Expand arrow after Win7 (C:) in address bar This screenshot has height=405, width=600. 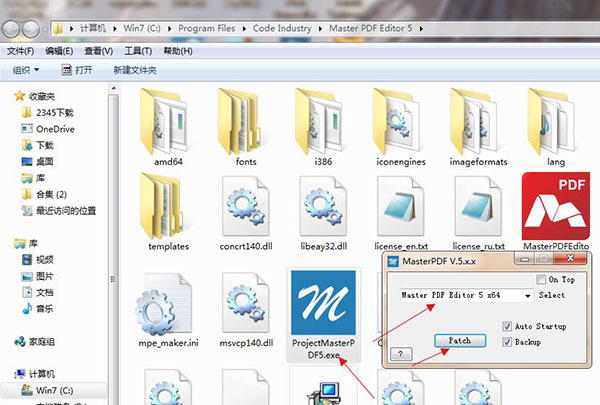(169, 29)
